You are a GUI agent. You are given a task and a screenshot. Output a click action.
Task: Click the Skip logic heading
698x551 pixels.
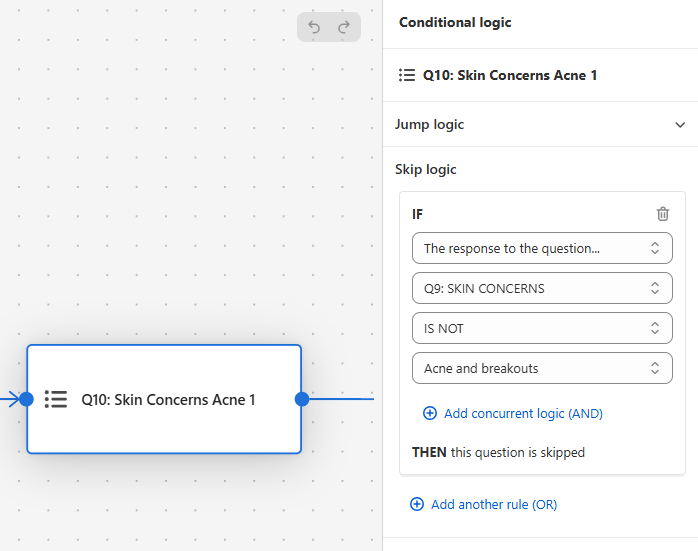pyautogui.click(x=426, y=169)
